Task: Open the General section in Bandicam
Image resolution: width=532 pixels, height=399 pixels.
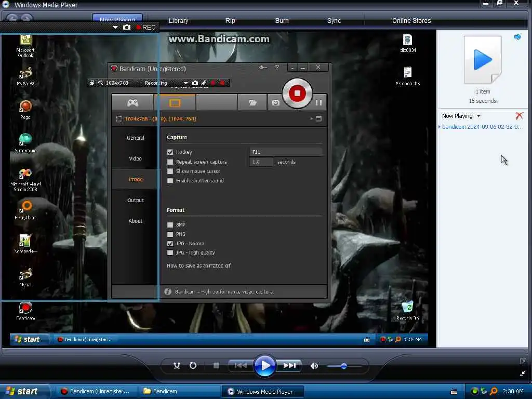Action: pos(136,138)
